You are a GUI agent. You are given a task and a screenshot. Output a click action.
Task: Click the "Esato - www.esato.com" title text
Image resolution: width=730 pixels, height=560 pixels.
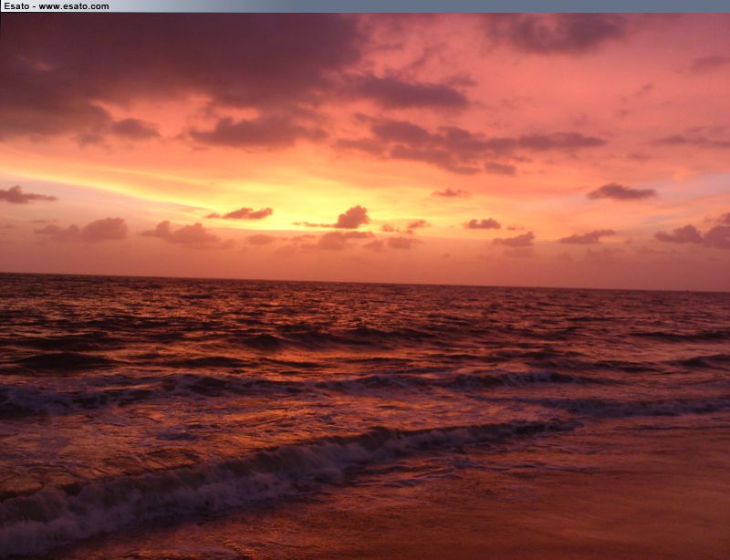tap(57, 6)
